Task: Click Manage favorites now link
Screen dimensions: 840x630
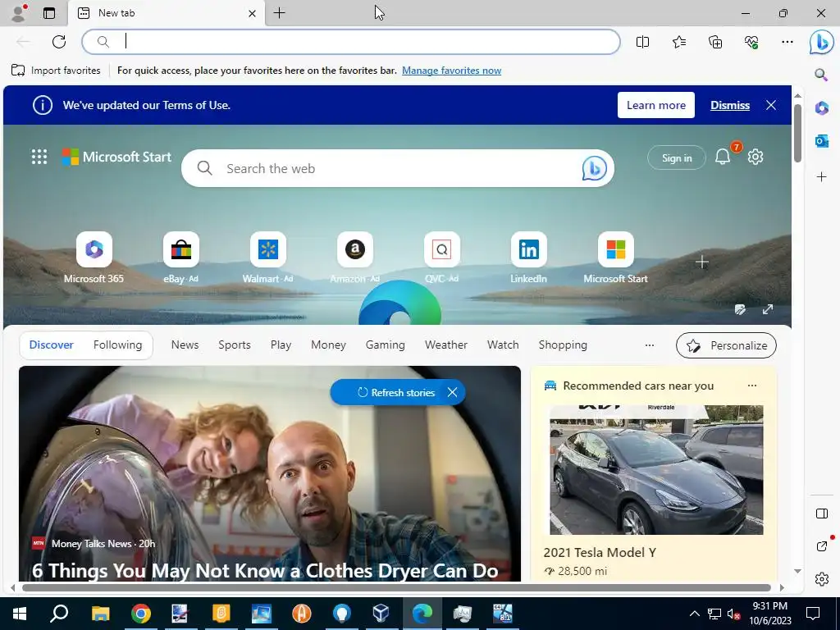Action: [x=452, y=71]
